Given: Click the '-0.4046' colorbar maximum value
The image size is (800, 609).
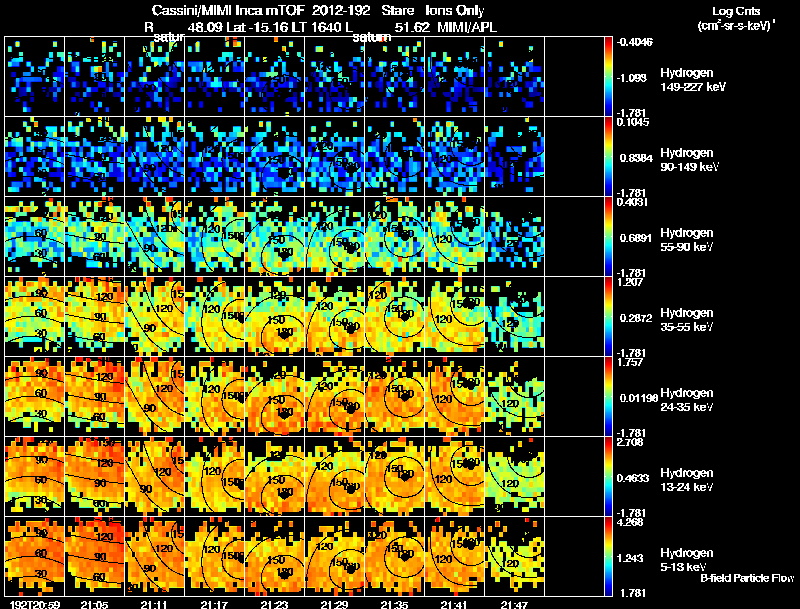Looking at the screenshot, I should coord(635,42).
